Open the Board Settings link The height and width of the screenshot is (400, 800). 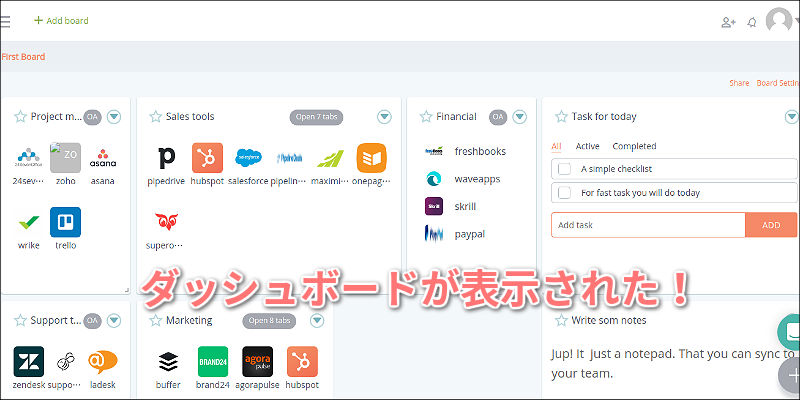pyautogui.click(x=778, y=83)
